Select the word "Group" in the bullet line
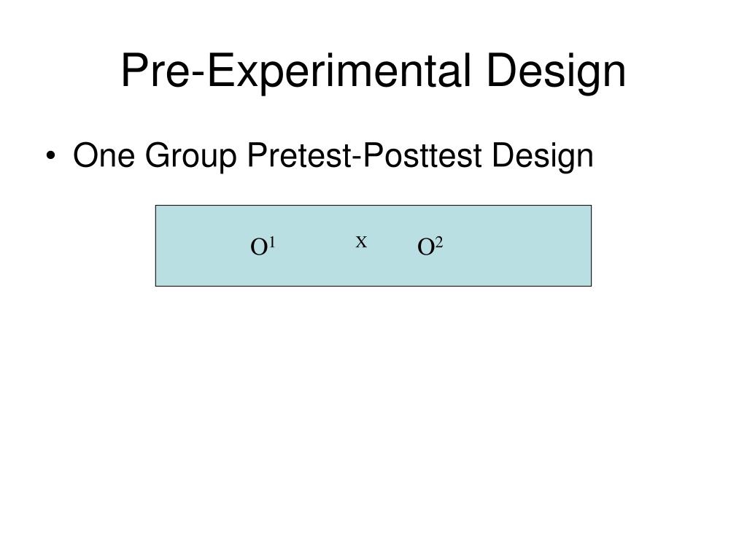 191,157
